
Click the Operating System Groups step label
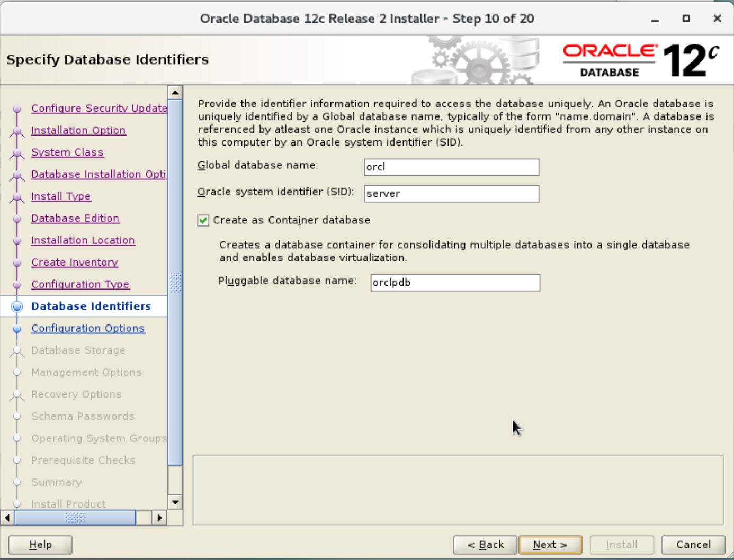point(99,438)
